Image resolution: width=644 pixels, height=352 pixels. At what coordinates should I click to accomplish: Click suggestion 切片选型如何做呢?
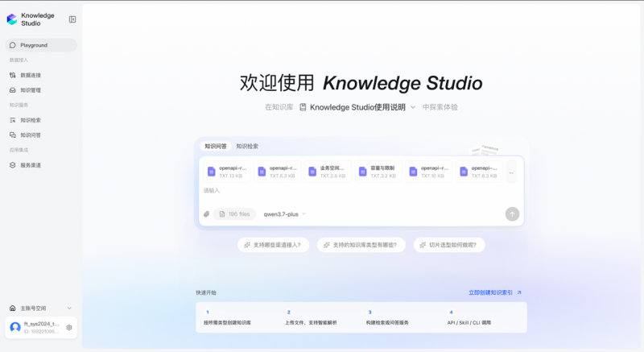[x=449, y=245]
